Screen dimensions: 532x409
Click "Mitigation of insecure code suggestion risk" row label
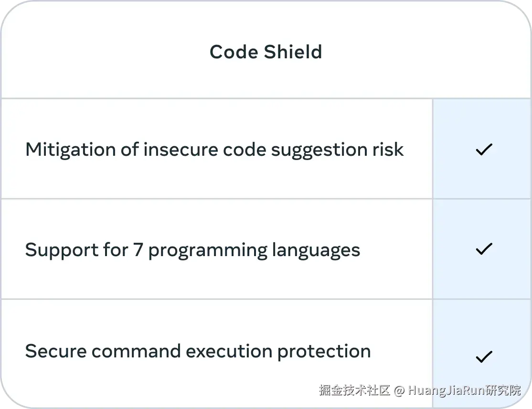214,150
